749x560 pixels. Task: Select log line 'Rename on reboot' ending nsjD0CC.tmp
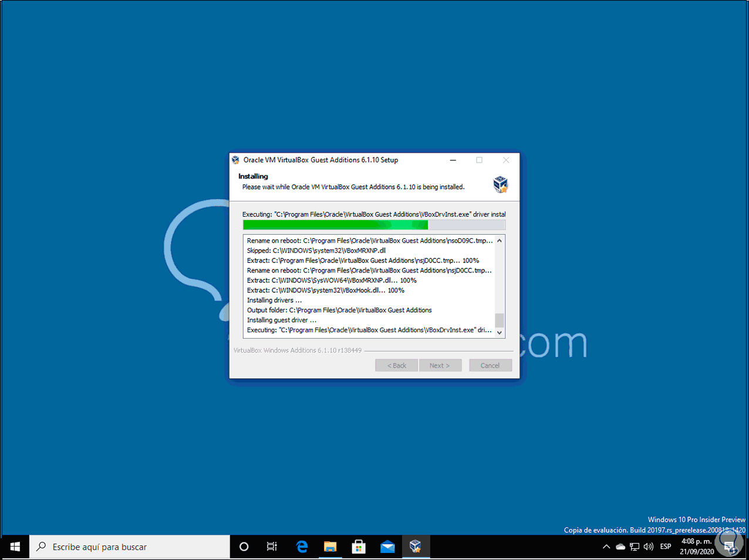[370, 270]
